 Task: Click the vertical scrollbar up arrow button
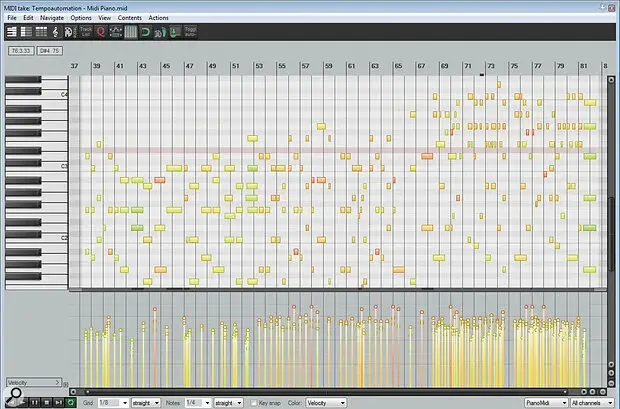(611, 80)
